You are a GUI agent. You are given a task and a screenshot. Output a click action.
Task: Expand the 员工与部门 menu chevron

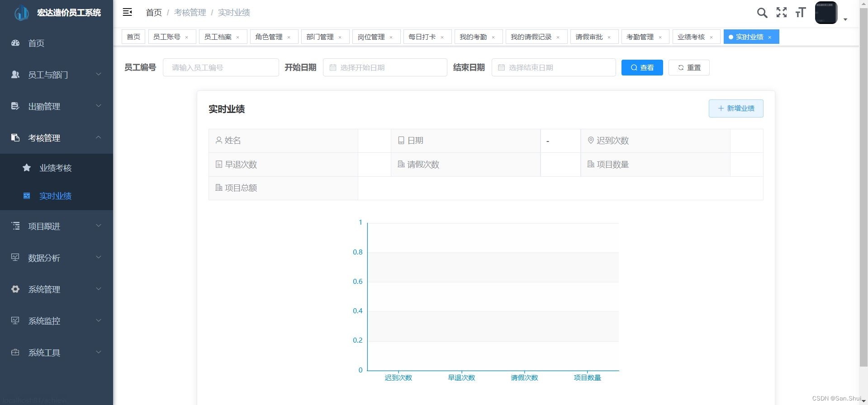pyautogui.click(x=99, y=74)
